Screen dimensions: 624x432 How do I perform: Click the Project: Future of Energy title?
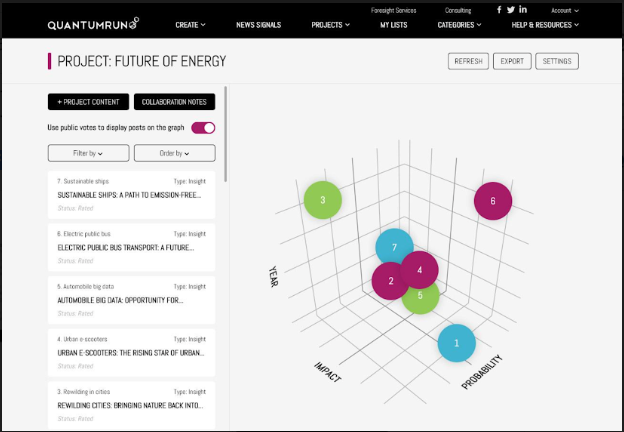coord(142,61)
